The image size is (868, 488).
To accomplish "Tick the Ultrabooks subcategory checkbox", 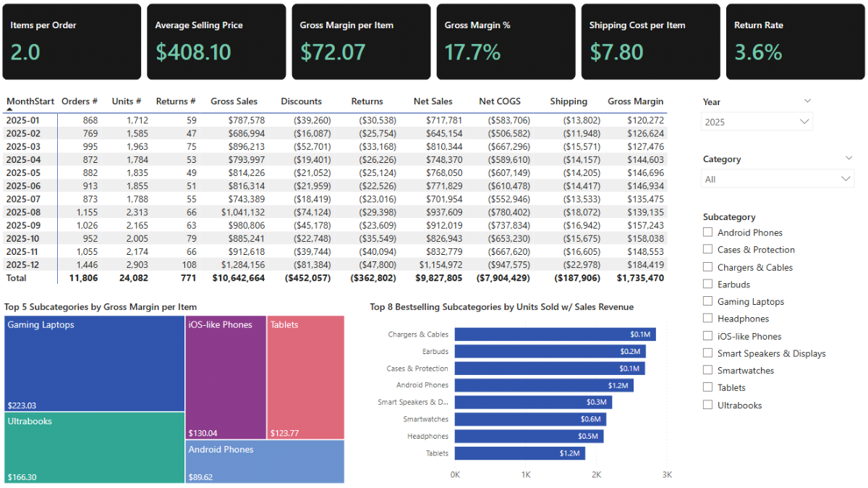I will coord(708,405).
